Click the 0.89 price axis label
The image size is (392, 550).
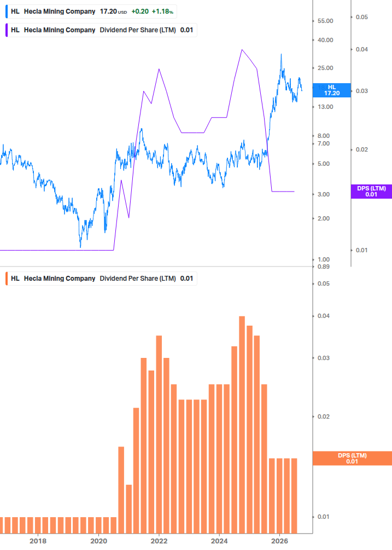pyautogui.click(x=323, y=267)
